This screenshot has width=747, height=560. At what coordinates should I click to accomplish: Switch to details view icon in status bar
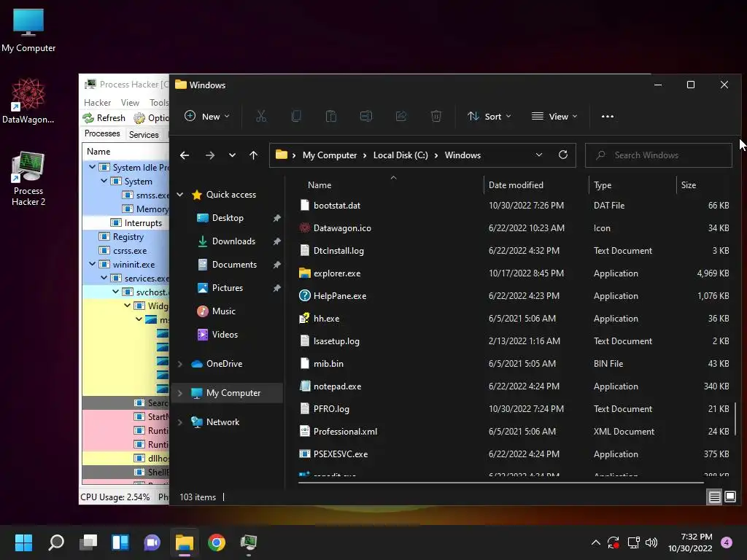click(x=715, y=497)
